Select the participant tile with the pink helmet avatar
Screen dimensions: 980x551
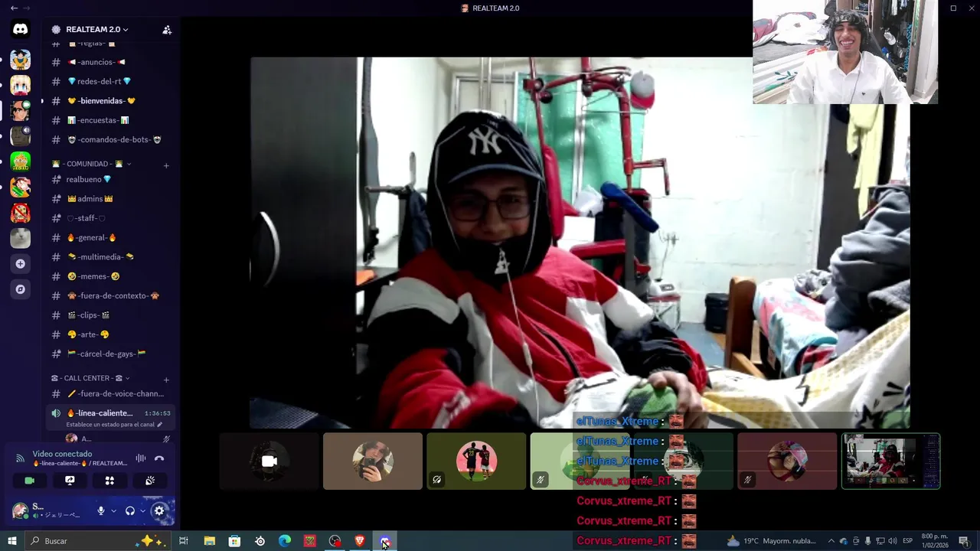pos(787,461)
